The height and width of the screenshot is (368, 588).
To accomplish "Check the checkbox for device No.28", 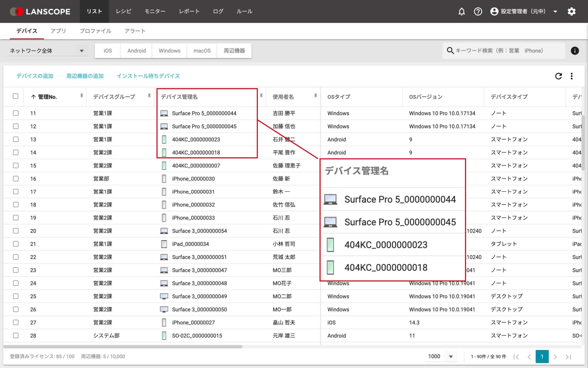I will (x=16, y=336).
